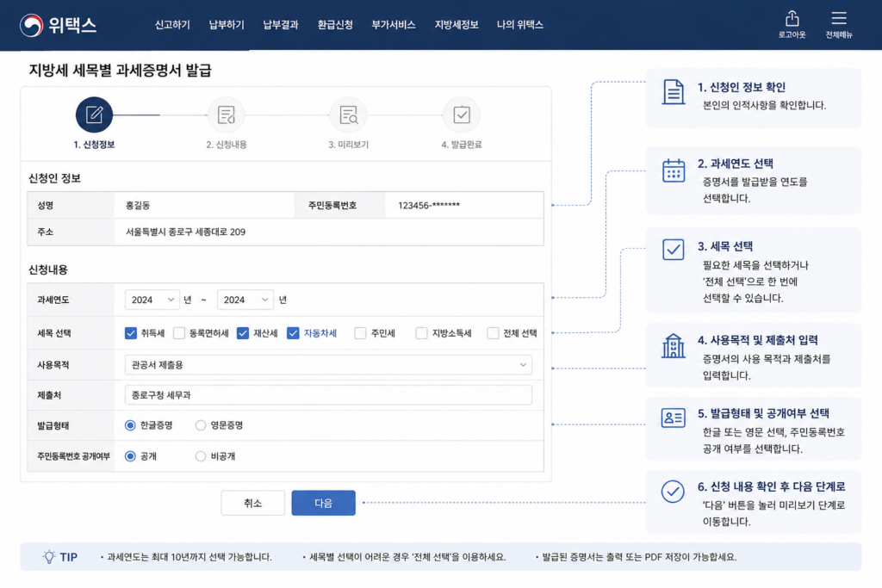882x588 pixels.
Task: Open the 납부하기 menu
Action: click(227, 25)
